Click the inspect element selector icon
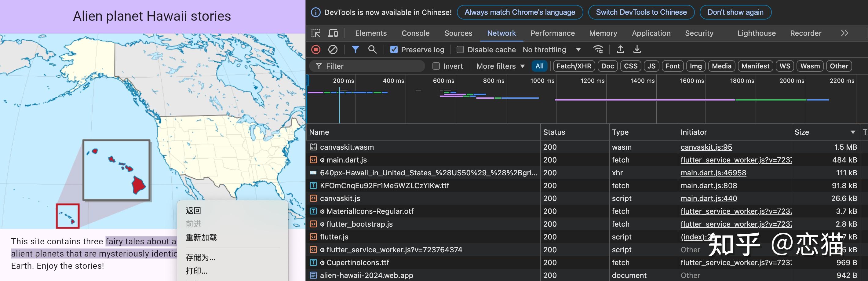The width and height of the screenshot is (868, 281). point(316,33)
